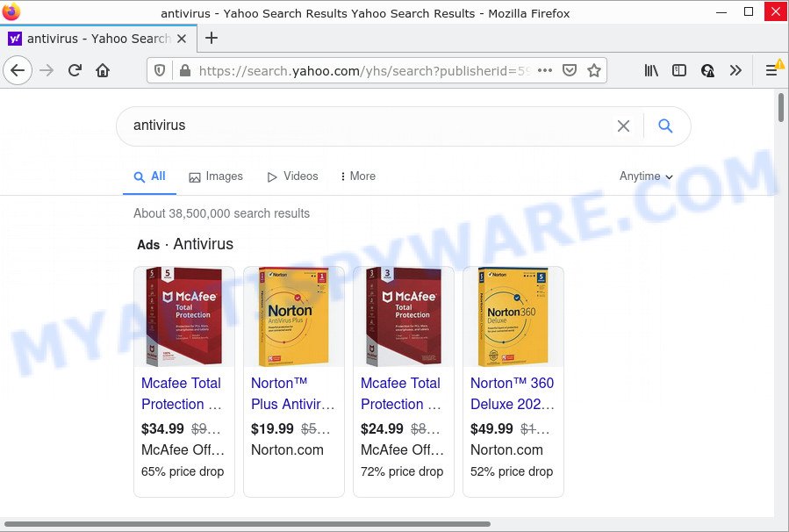Open a new tab
The width and height of the screenshot is (789, 532).
pyautogui.click(x=212, y=38)
